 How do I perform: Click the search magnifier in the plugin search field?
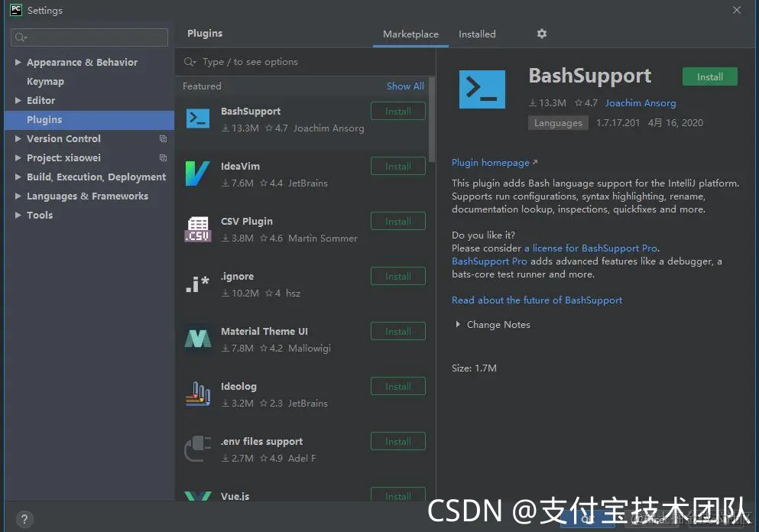coord(190,62)
